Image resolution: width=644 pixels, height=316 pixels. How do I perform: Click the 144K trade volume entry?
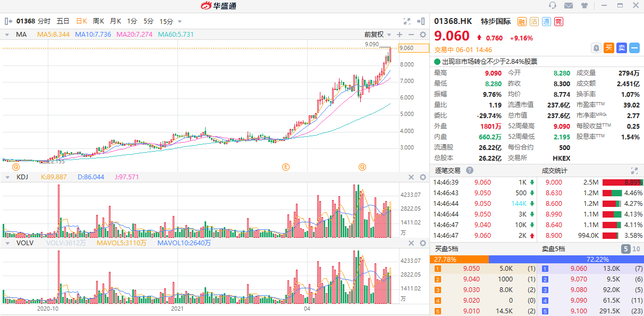click(x=519, y=204)
